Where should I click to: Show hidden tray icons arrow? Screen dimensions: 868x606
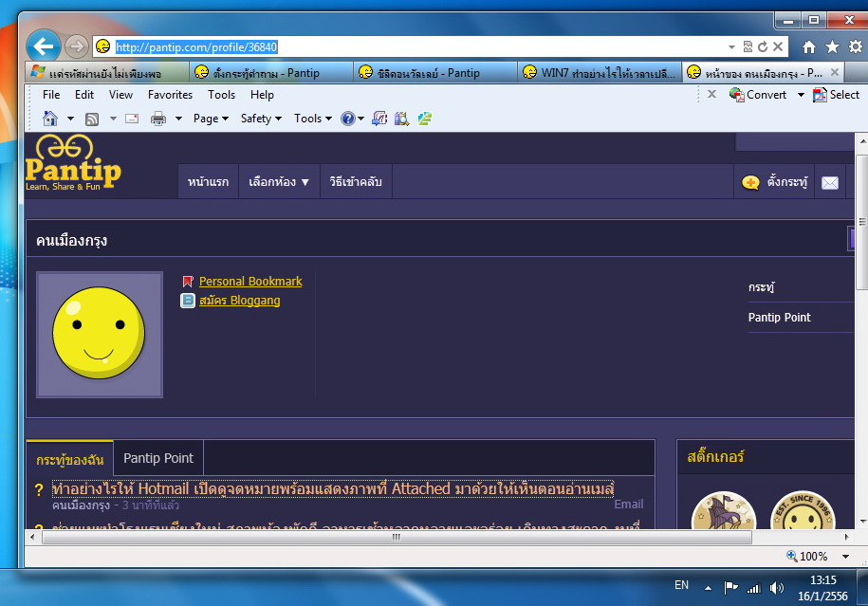click(x=708, y=588)
